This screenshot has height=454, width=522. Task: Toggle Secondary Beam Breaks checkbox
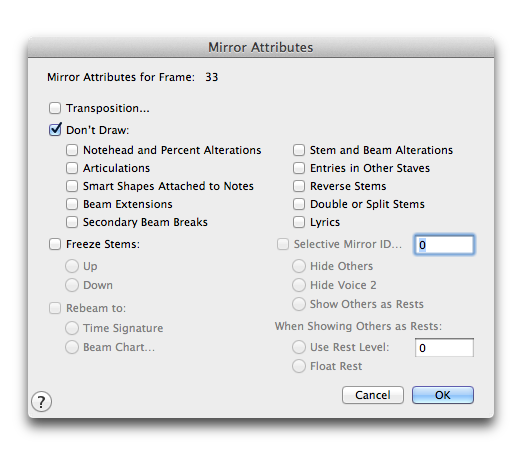72,222
